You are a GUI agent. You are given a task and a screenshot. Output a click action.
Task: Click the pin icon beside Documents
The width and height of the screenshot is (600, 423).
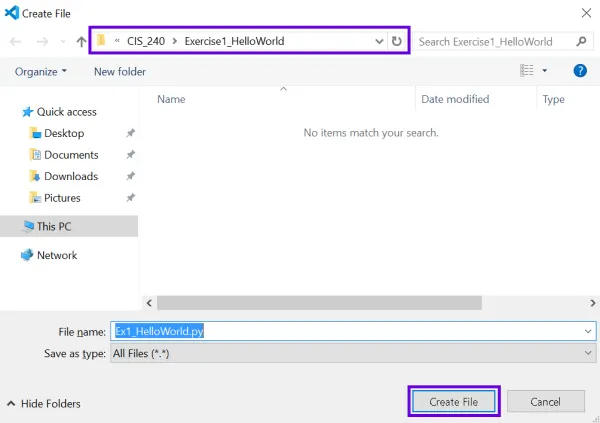tap(130, 155)
